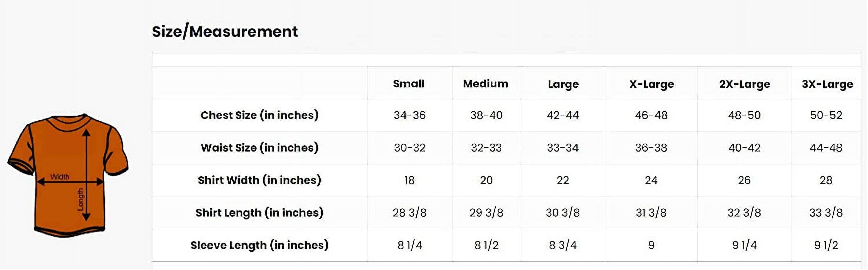
Task: Click the Sleeve Length row label
Action: pyautogui.click(x=259, y=245)
